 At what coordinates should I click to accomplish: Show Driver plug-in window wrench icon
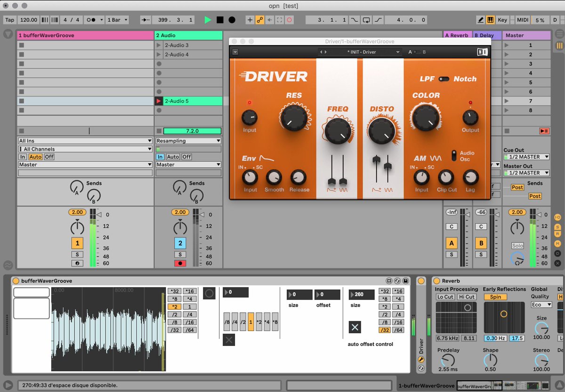(x=421, y=360)
